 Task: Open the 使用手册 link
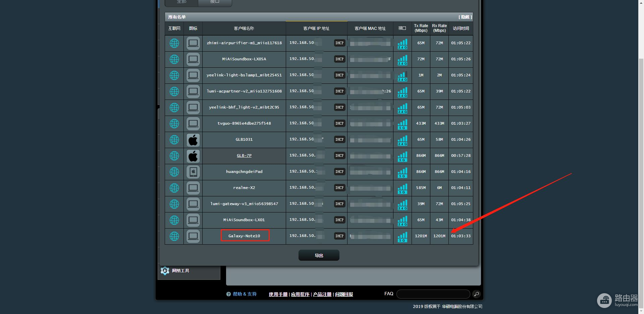(x=278, y=294)
